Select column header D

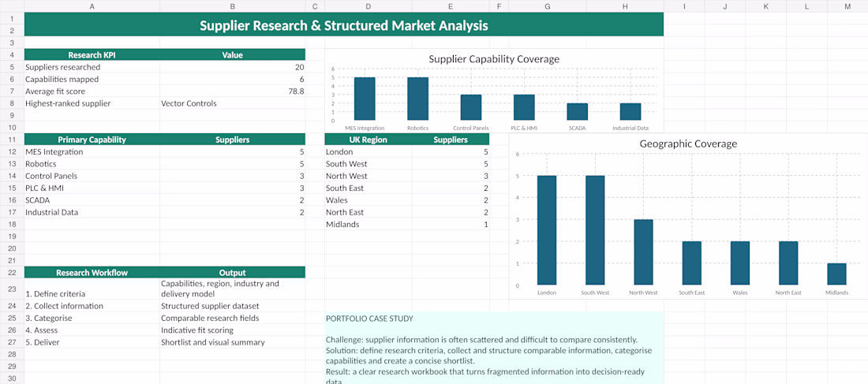click(x=369, y=6)
